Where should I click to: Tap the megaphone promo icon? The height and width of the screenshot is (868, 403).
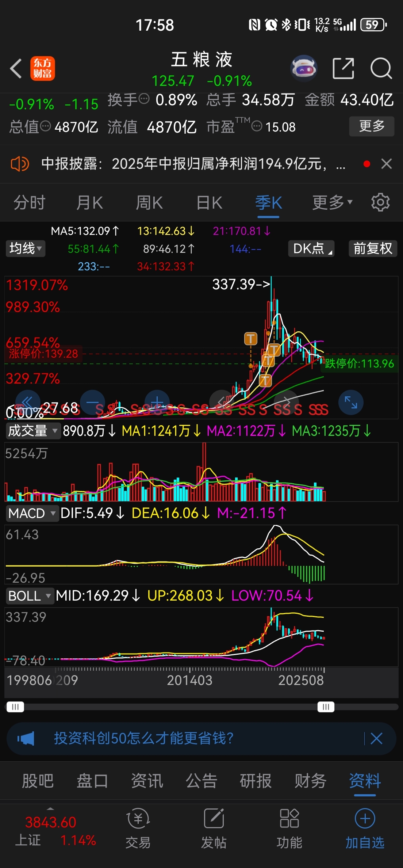pos(26,738)
